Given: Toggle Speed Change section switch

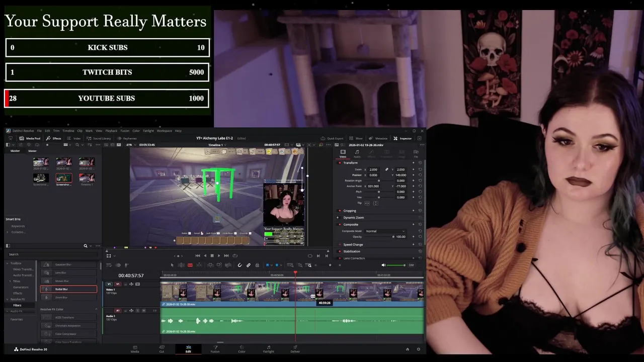Looking at the screenshot, I should (x=340, y=244).
